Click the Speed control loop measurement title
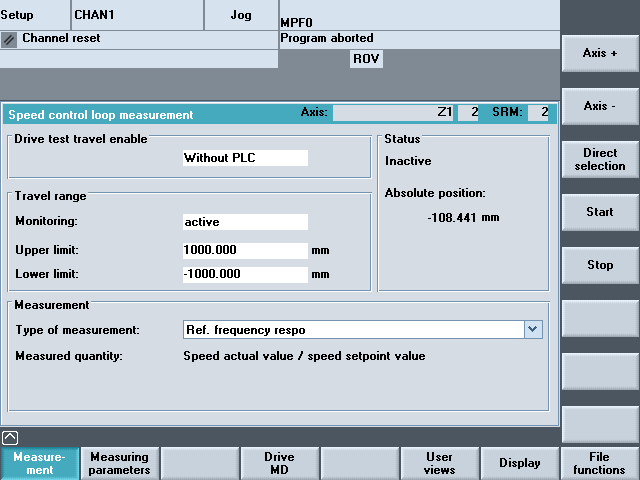 [101, 115]
